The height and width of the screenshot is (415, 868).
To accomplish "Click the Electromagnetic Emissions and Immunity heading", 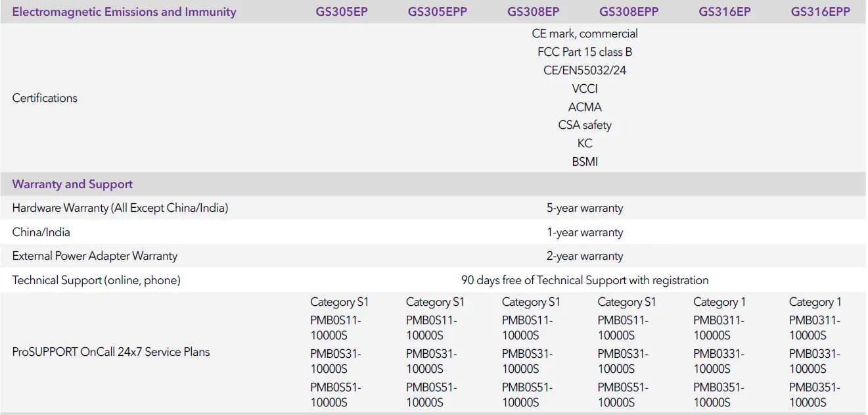I will tap(124, 11).
